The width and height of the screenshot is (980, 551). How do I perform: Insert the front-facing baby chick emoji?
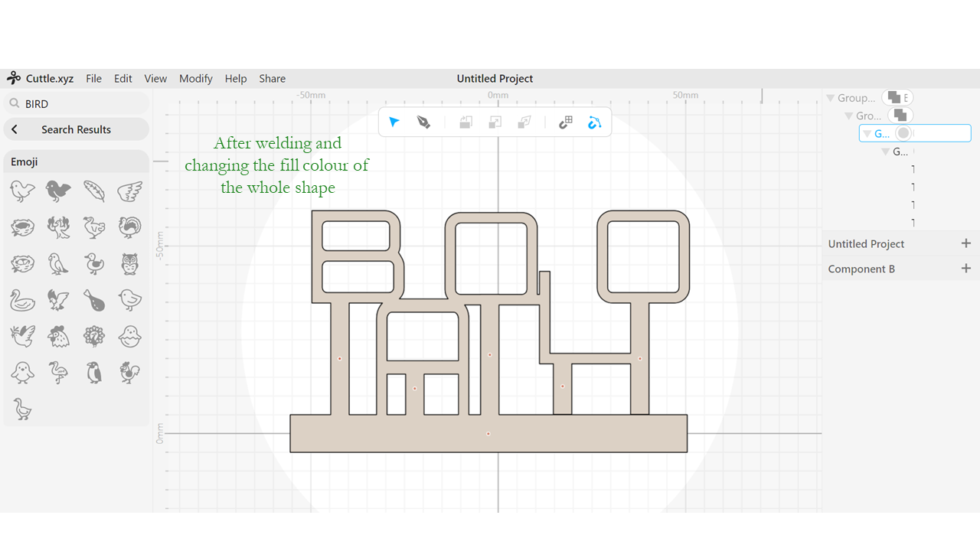tap(22, 372)
